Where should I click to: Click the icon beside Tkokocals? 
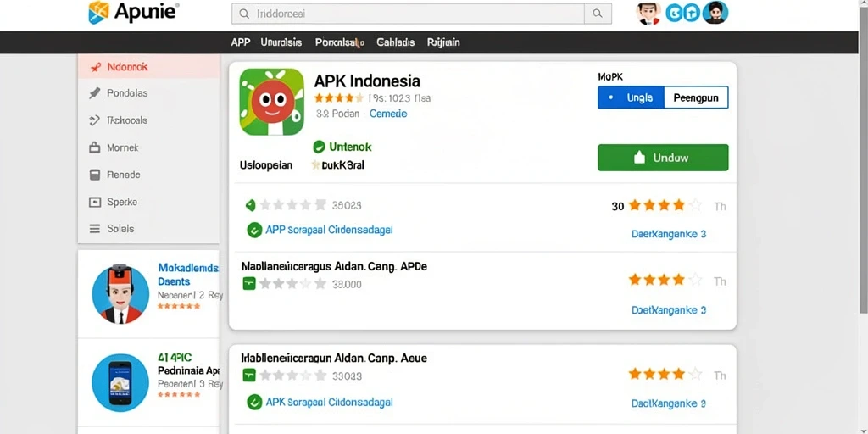click(x=95, y=120)
